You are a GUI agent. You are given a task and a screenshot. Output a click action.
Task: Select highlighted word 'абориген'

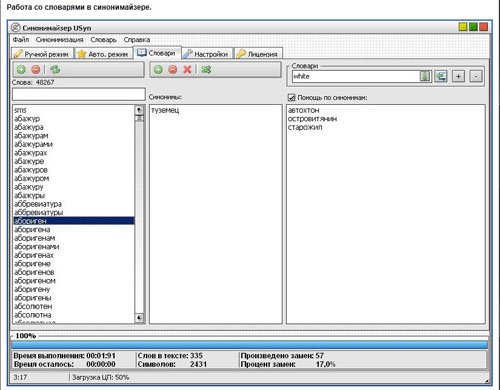(74, 221)
